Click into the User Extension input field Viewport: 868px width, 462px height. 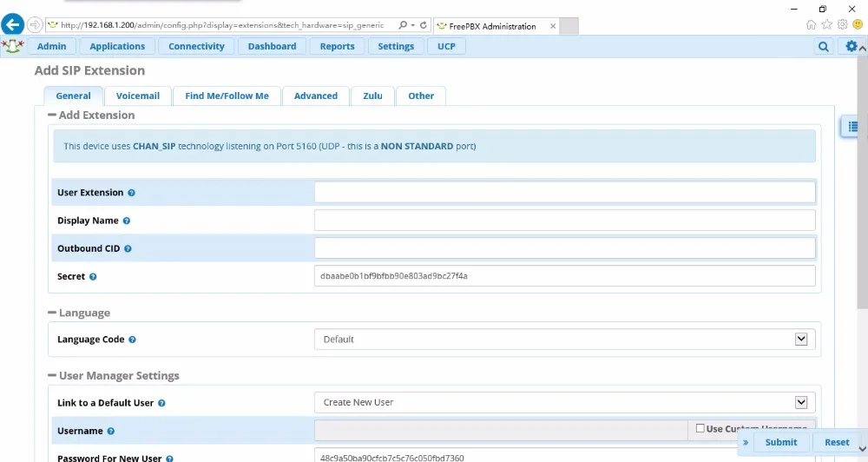pyautogui.click(x=564, y=193)
